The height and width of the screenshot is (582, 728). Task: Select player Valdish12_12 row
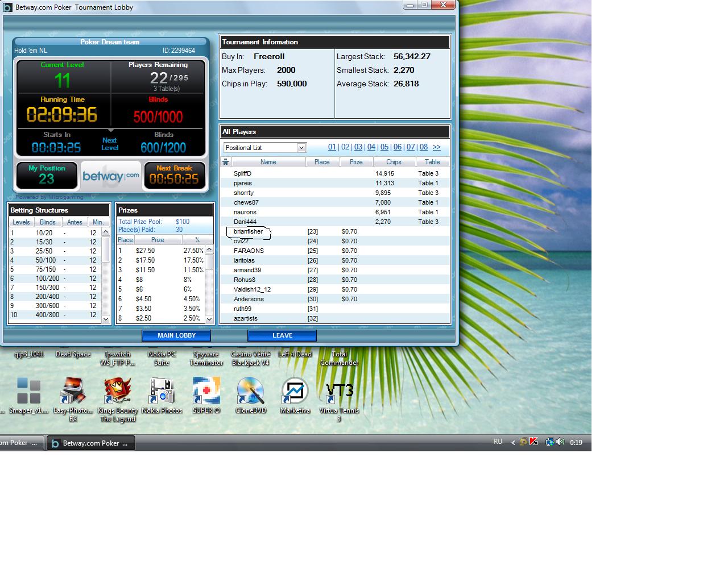coord(336,289)
